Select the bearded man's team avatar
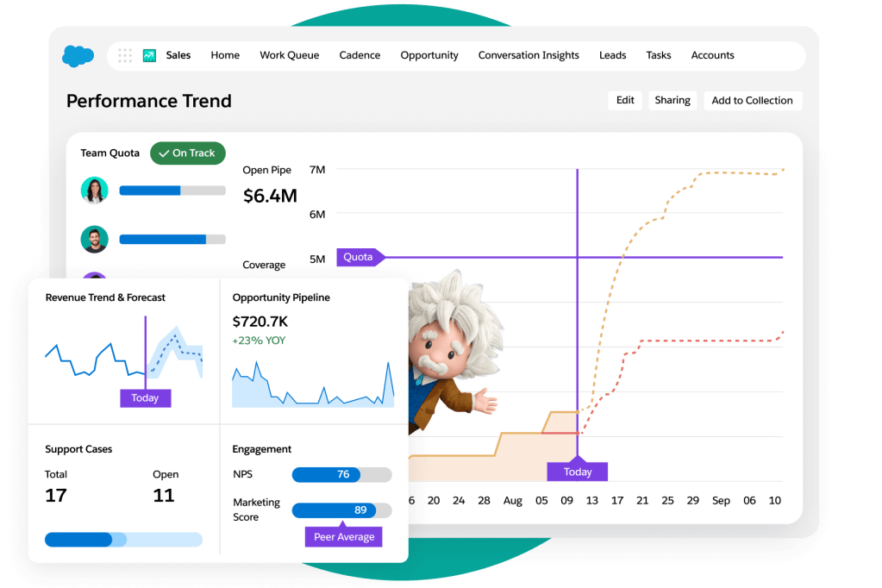This screenshot has height=588, width=882. [x=95, y=239]
